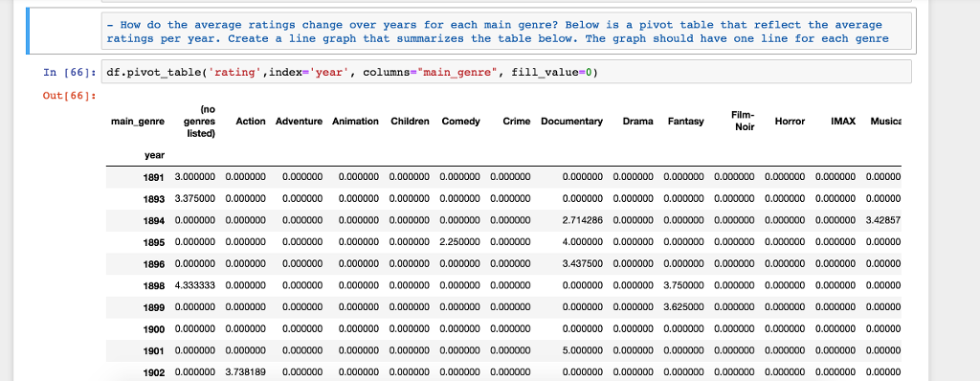
Task: Click the Out[66] output prompt
Action: [69, 95]
